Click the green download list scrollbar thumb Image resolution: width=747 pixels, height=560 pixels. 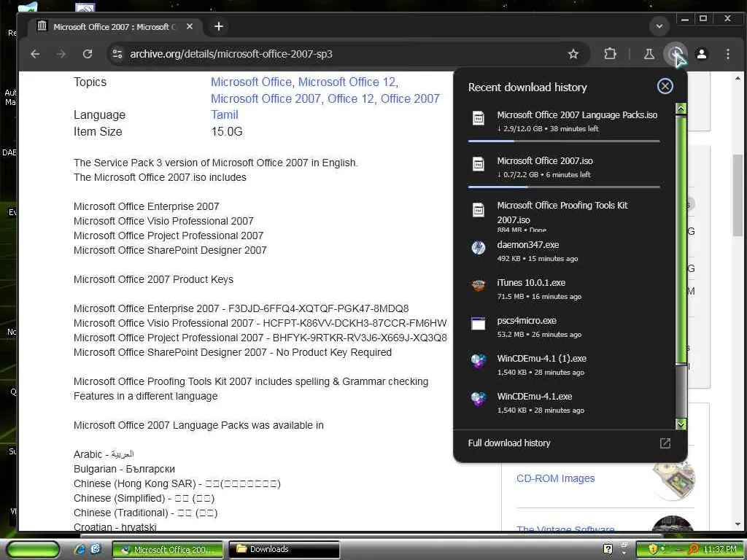coord(681,238)
